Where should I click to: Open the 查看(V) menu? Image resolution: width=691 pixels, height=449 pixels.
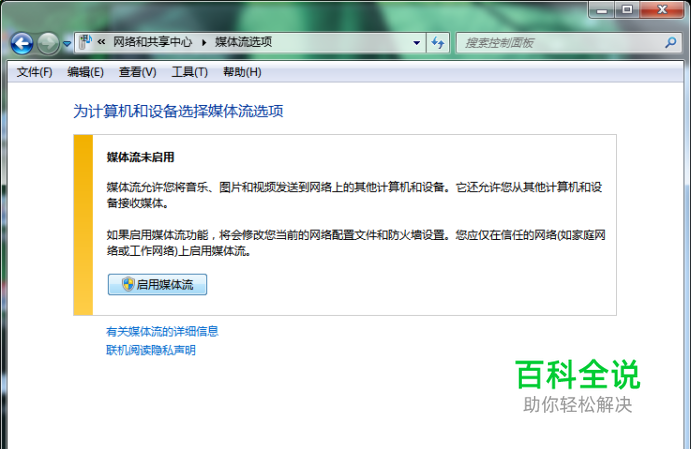pyautogui.click(x=137, y=72)
